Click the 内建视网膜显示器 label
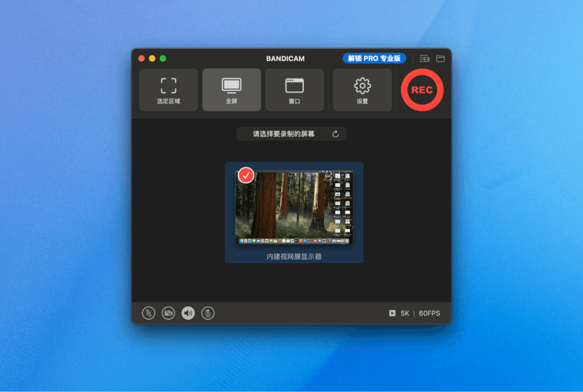The width and height of the screenshot is (583, 392). (x=294, y=256)
